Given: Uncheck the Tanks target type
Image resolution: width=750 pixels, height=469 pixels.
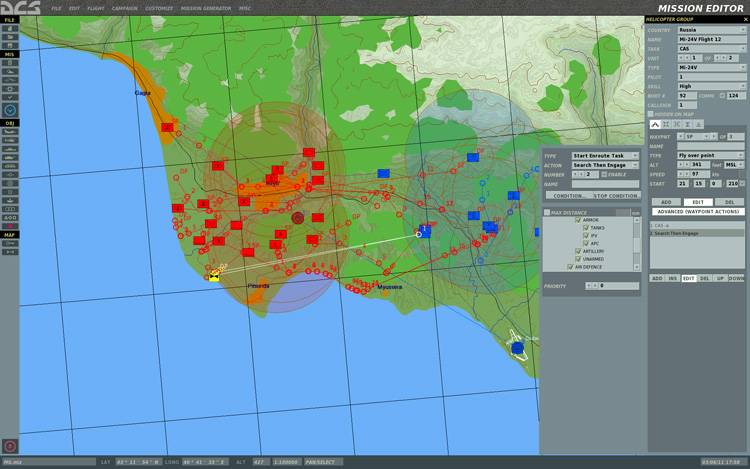Looking at the screenshot, I should (x=586, y=228).
